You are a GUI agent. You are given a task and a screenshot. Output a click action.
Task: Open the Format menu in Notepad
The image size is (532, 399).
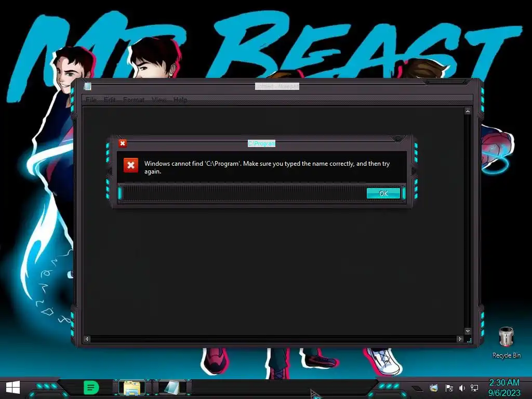point(134,100)
